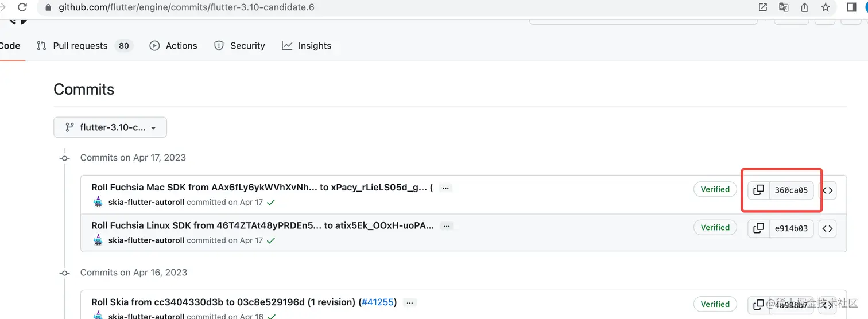Click the translate page icon

784,7
